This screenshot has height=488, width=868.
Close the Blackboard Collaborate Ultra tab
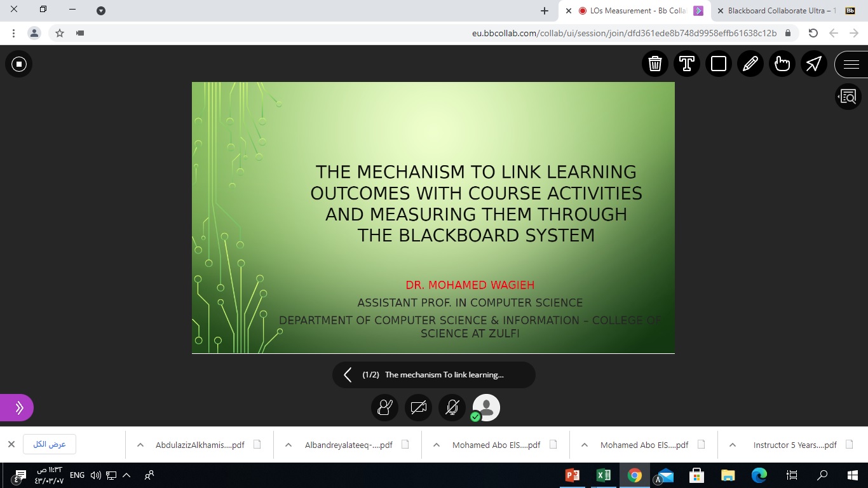point(720,11)
